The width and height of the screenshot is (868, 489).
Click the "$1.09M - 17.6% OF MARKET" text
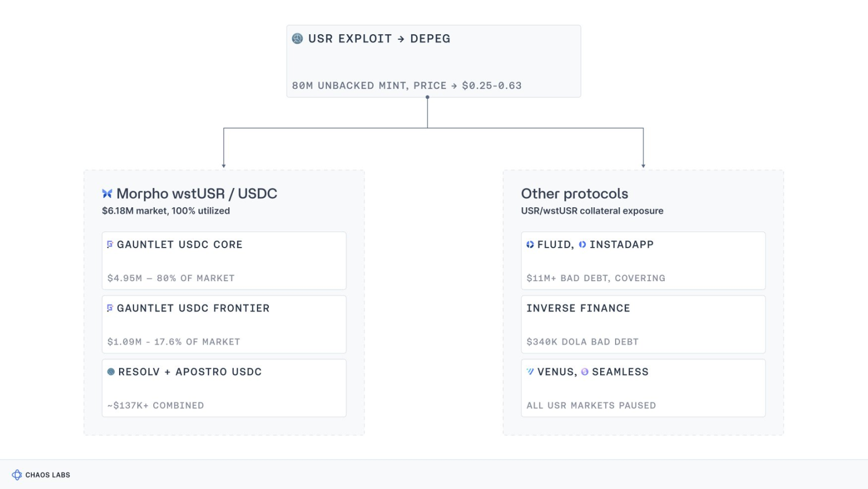(174, 342)
